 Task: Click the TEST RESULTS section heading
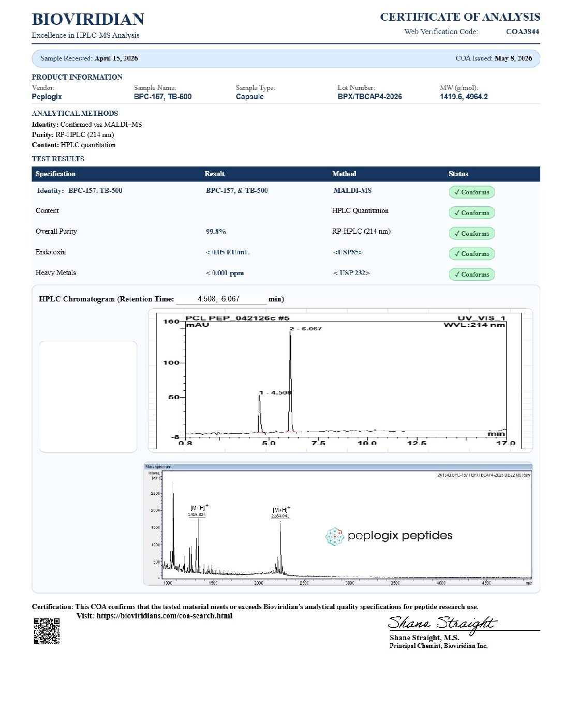58,159
